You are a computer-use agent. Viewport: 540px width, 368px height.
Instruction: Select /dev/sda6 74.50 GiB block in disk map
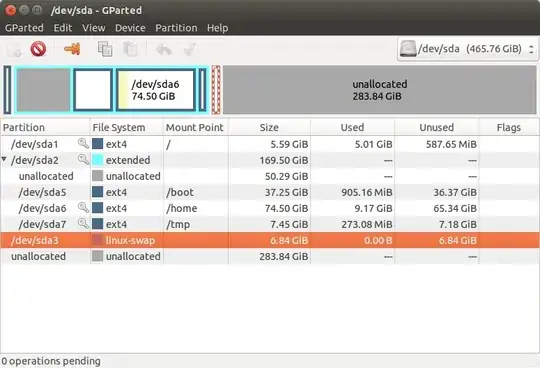pyautogui.click(x=156, y=90)
